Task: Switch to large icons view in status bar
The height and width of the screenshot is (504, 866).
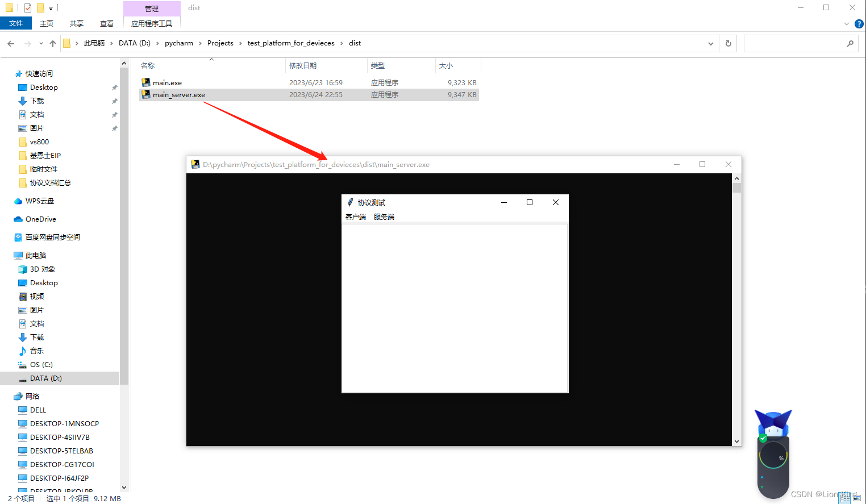Action: (x=857, y=498)
